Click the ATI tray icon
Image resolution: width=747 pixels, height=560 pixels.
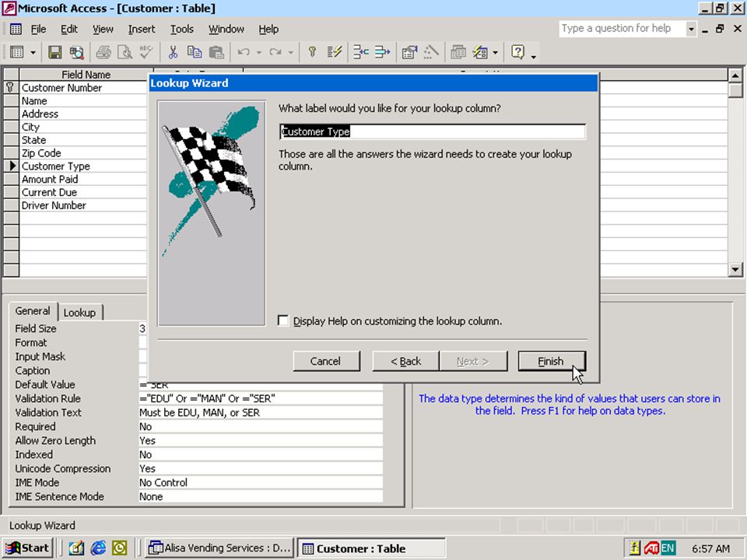651,548
